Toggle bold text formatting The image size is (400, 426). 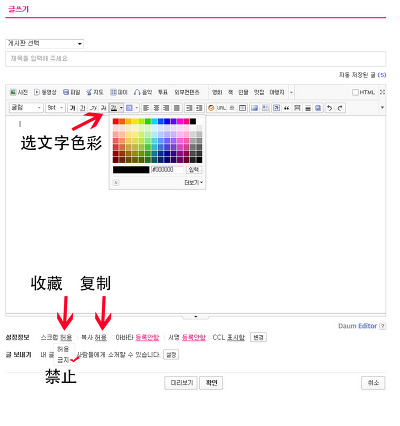click(x=72, y=108)
